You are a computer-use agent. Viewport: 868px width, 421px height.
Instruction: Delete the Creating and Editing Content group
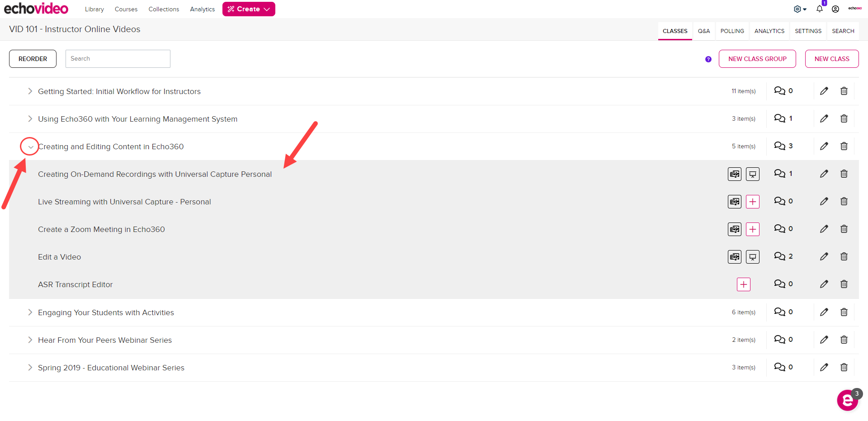(x=844, y=146)
